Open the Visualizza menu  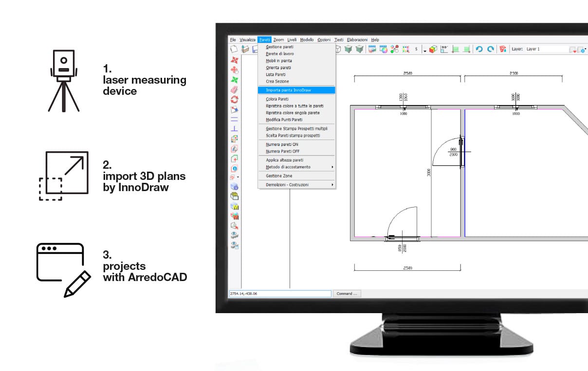click(247, 39)
